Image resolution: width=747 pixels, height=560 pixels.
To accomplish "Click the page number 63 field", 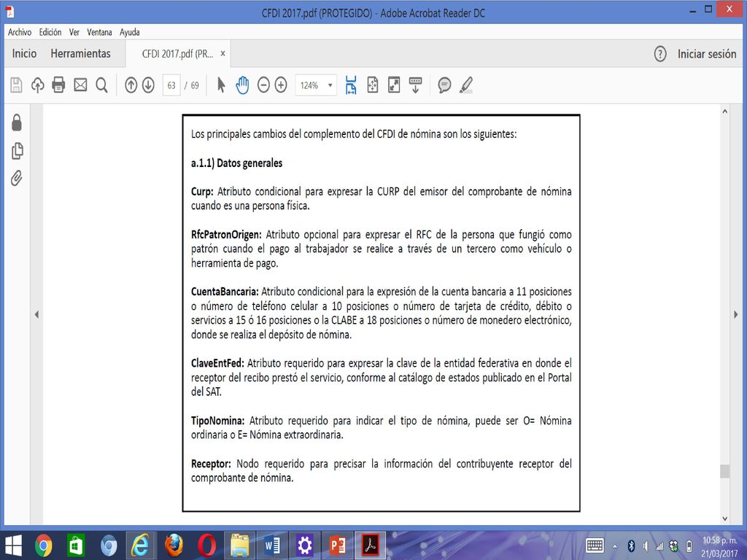I will pyautogui.click(x=171, y=85).
